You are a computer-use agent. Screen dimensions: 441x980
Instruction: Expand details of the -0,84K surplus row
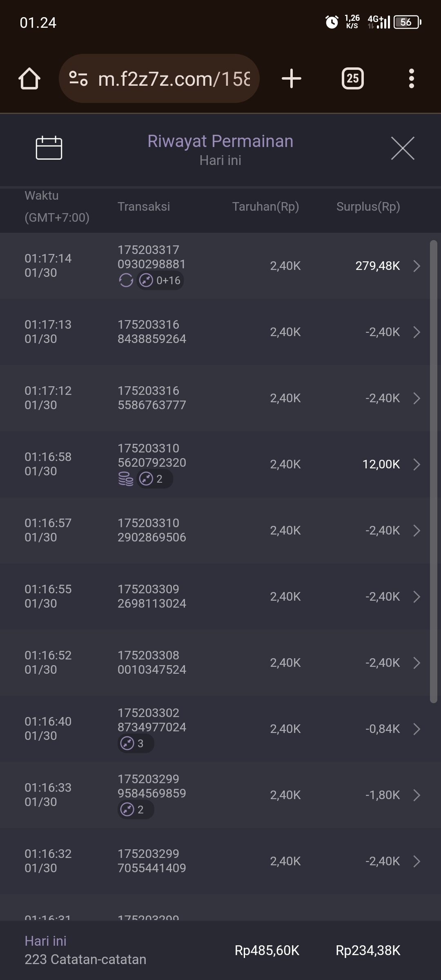coord(416,729)
